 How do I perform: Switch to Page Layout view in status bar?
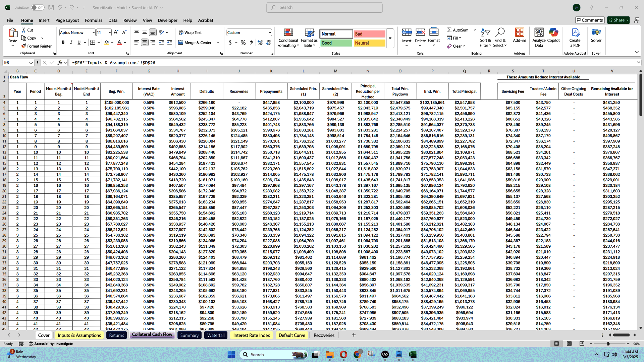coord(569,344)
